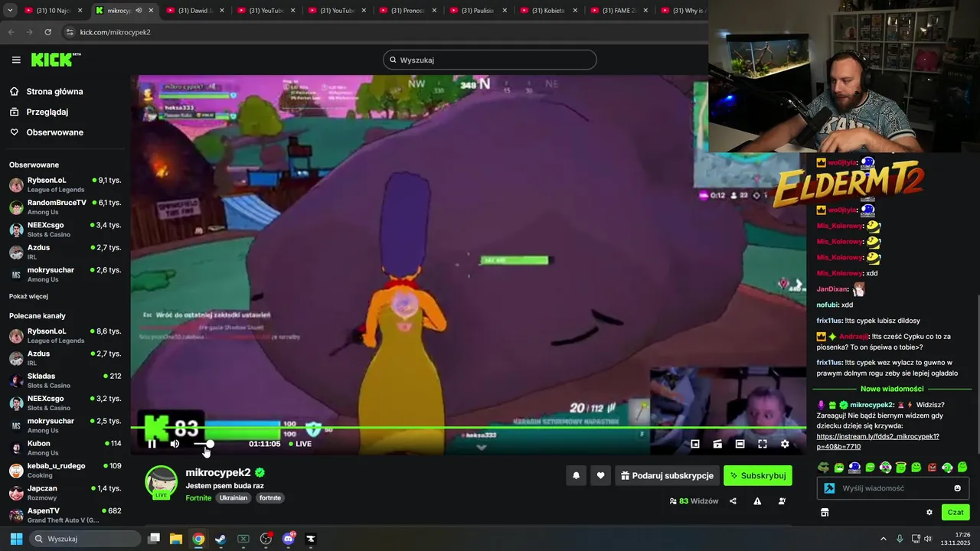Open Kubon recommended channel
The width and height of the screenshot is (980, 551).
click(x=65, y=448)
